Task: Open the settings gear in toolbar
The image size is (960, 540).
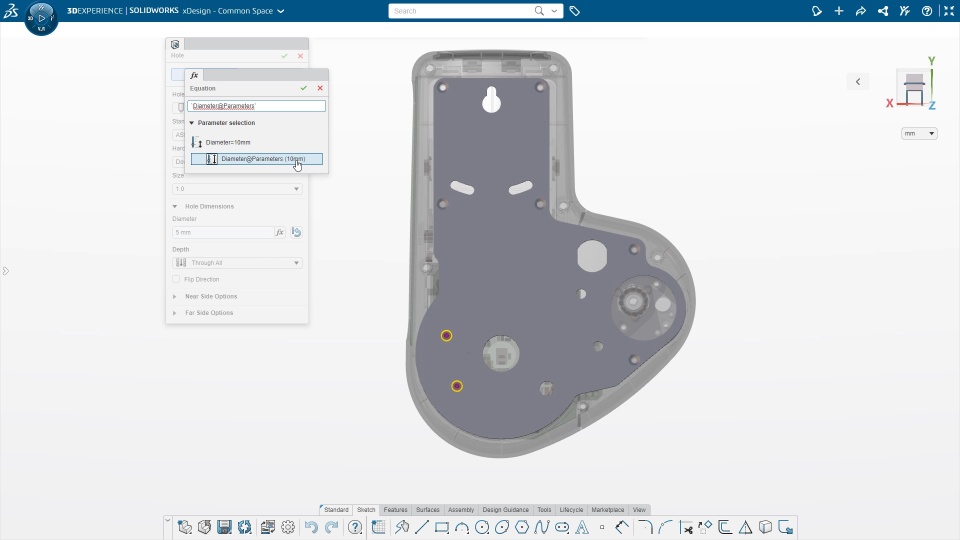Action: point(288,527)
